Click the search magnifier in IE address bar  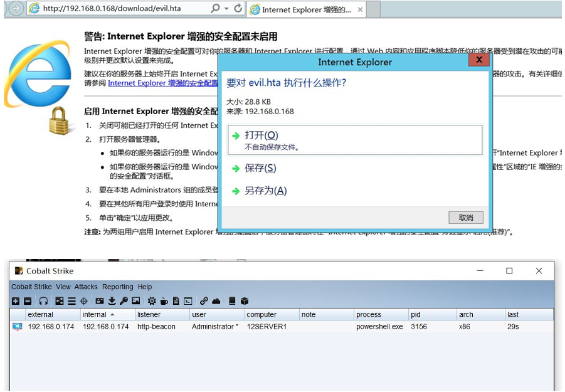coord(215,8)
